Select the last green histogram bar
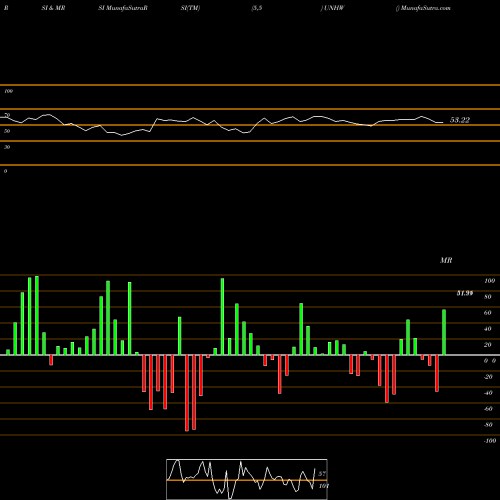Image resolution: width=500 pixels, height=500 pixels. (x=444, y=332)
